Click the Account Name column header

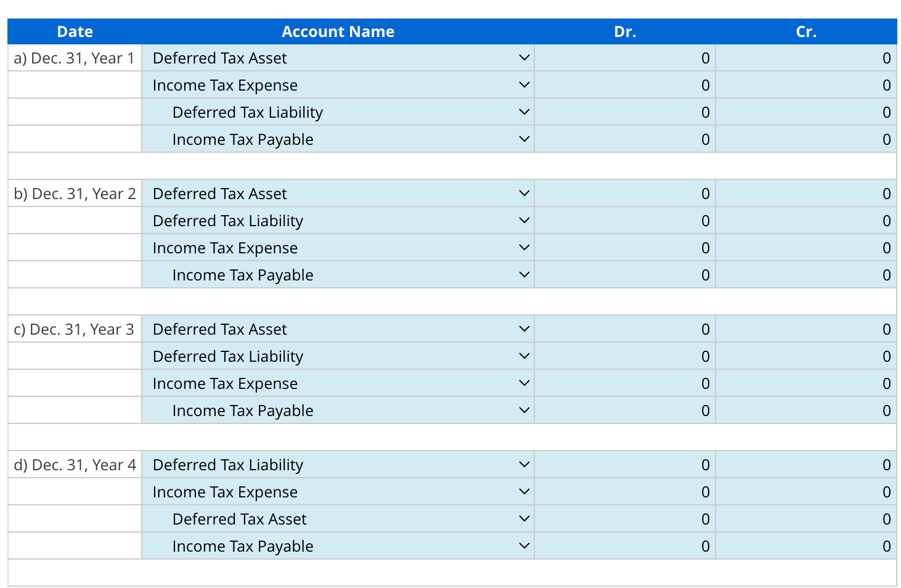338,31
